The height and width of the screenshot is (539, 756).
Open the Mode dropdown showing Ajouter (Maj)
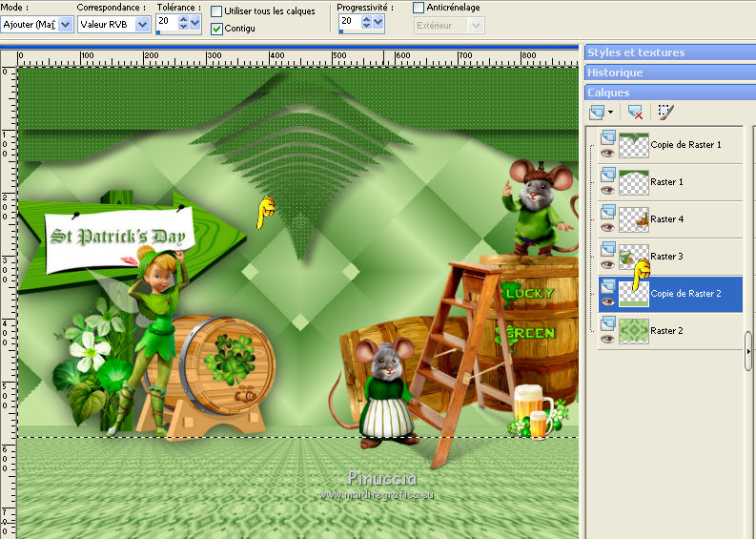click(x=36, y=24)
